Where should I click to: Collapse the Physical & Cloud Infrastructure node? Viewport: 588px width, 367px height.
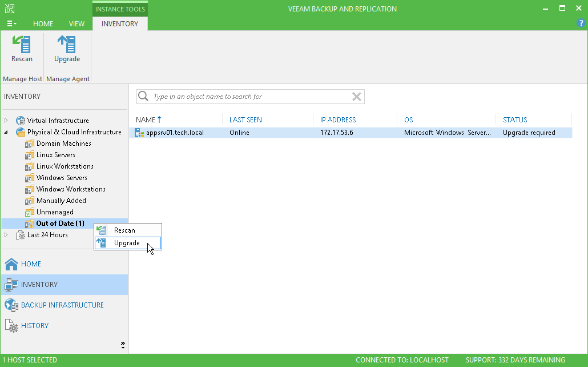coord(6,132)
